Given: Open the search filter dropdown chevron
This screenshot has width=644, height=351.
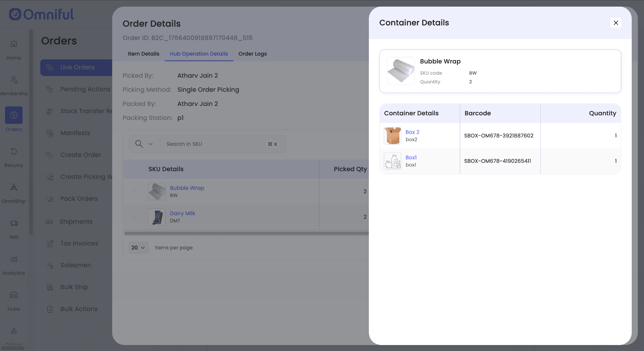Looking at the screenshot, I should [151, 144].
